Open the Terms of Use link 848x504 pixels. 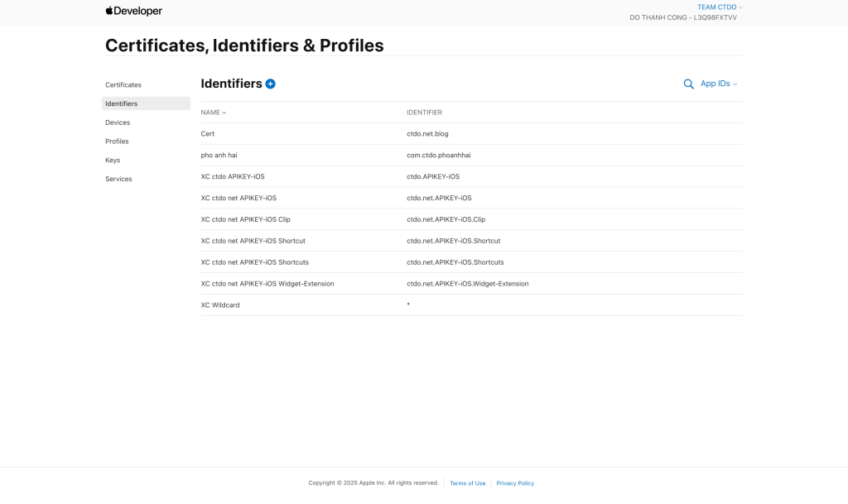pyautogui.click(x=468, y=483)
